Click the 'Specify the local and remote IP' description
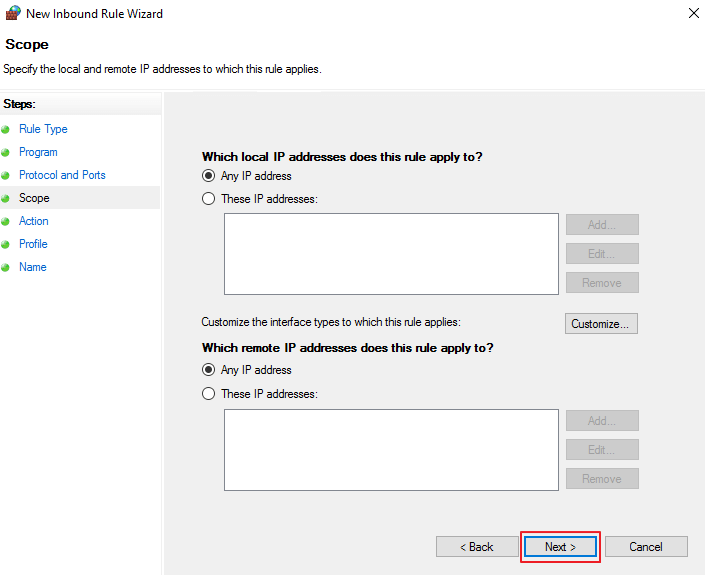Viewport: 705px width, 575px height. pyautogui.click(x=162, y=69)
